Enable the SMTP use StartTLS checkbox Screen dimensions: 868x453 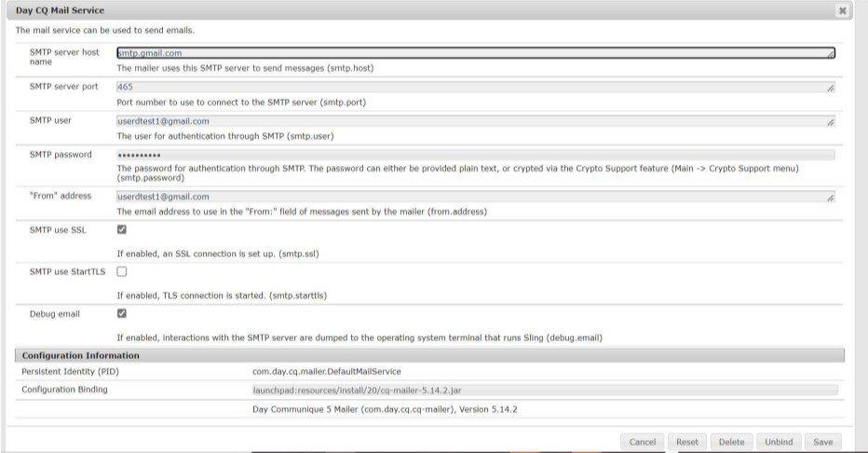(122, 271)
